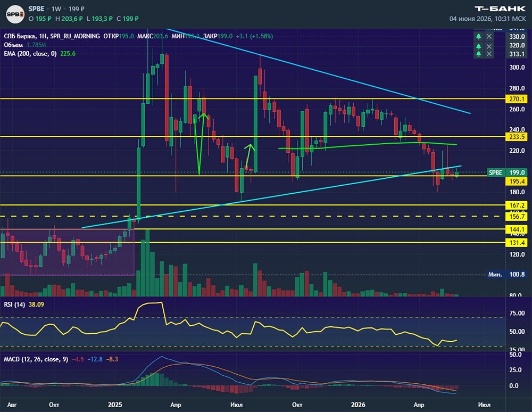
Task: Click the header low value L 193,3 ₽
Action: [99, 19]
